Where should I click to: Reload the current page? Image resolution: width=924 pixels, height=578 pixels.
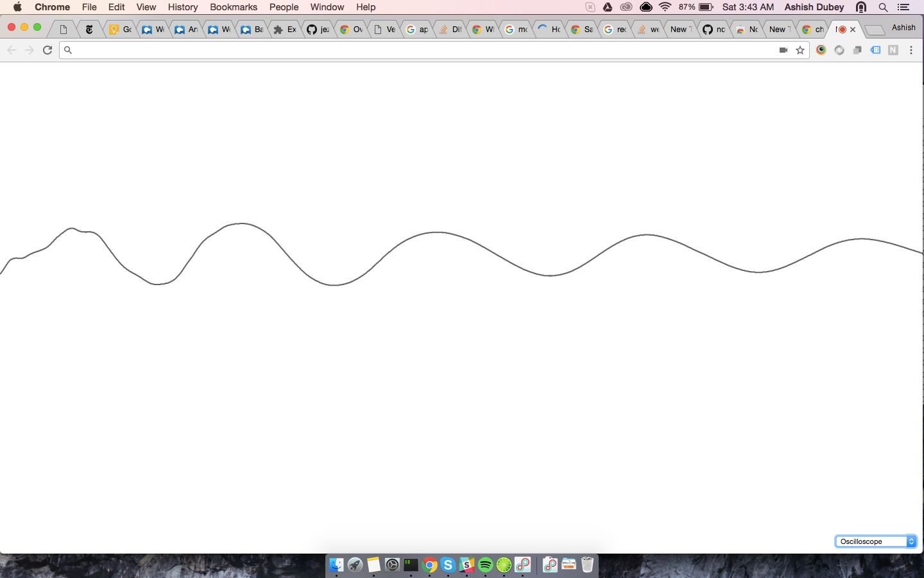coord(47,50)
